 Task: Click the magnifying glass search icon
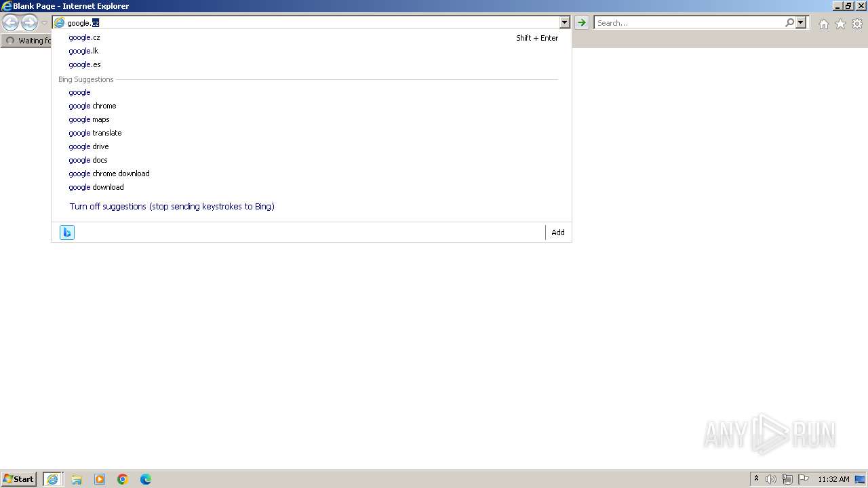(789, 23)
